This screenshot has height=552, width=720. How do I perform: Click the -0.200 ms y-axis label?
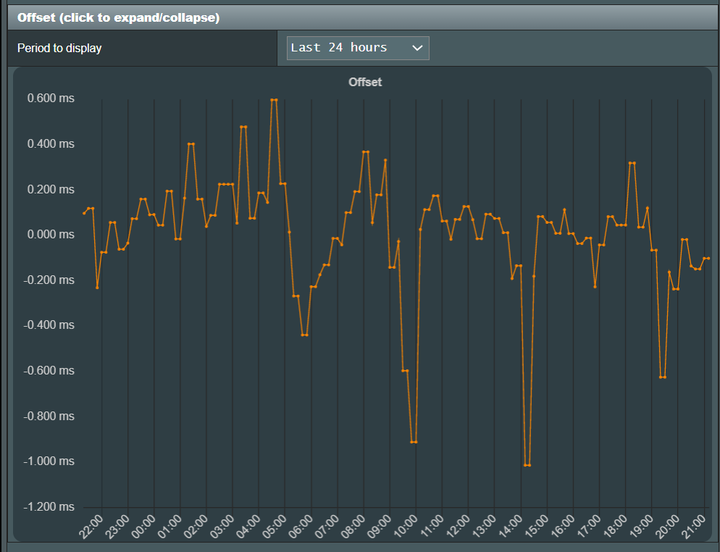[49, 280]
